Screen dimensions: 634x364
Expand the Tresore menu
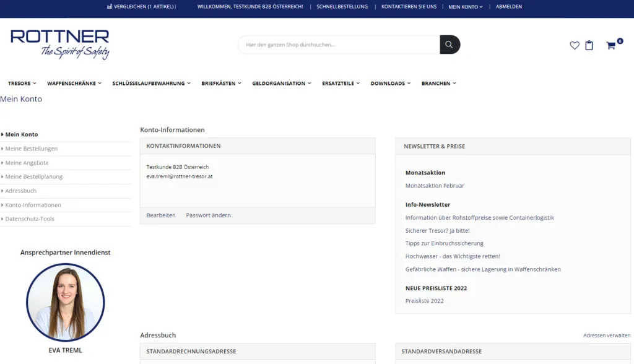coord(22,84)
